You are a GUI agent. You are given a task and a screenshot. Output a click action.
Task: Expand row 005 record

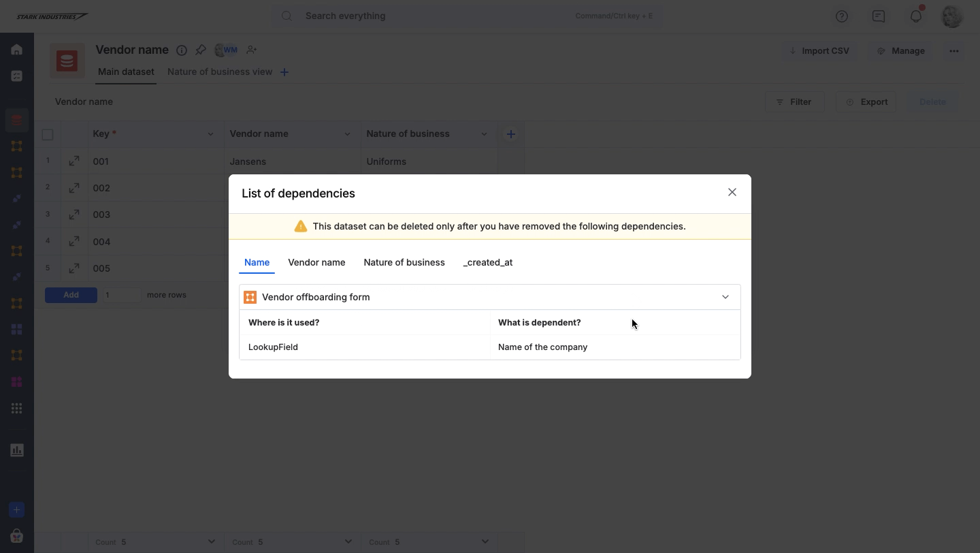(x=74, y=268)
